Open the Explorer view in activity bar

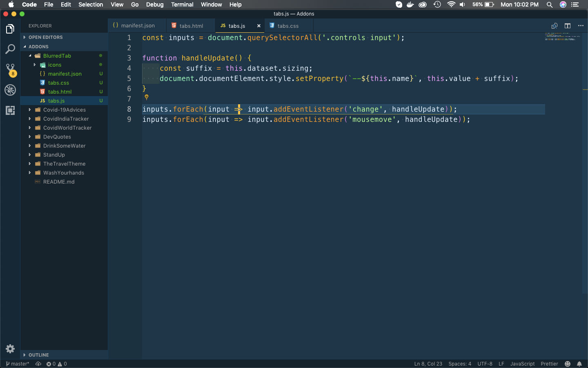pos(10,29)
